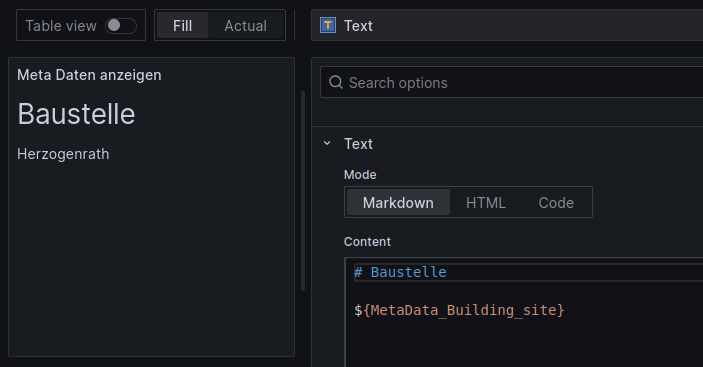Collapse the Text section chevron
703x367 pixels.
(327, 143)
